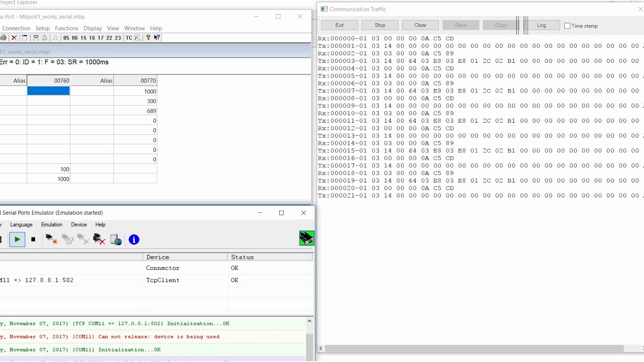Click the 00760 column header
The width and height of the screenshot is (644, 362).
48,80
